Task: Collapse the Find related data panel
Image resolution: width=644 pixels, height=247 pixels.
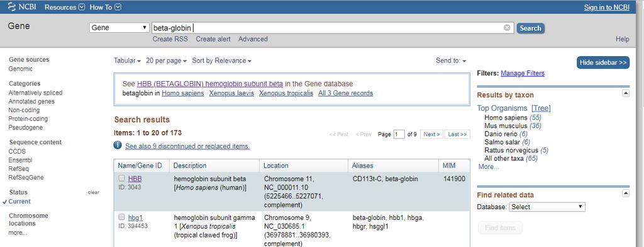Action: point(626,193)
